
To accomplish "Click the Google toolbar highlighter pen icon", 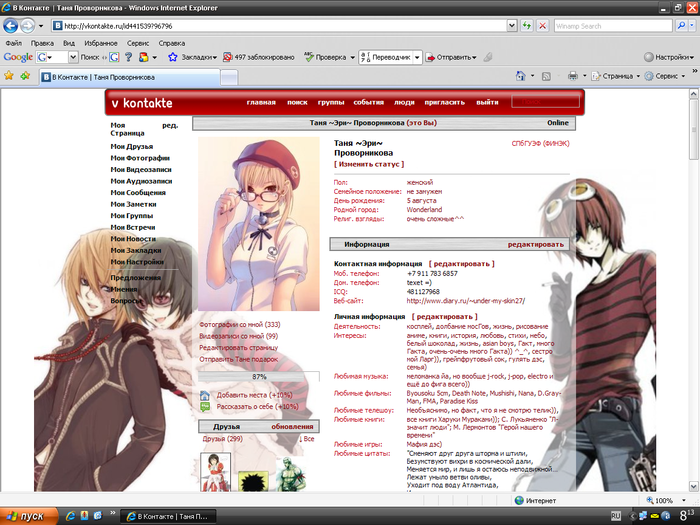I will click(488, 57).
